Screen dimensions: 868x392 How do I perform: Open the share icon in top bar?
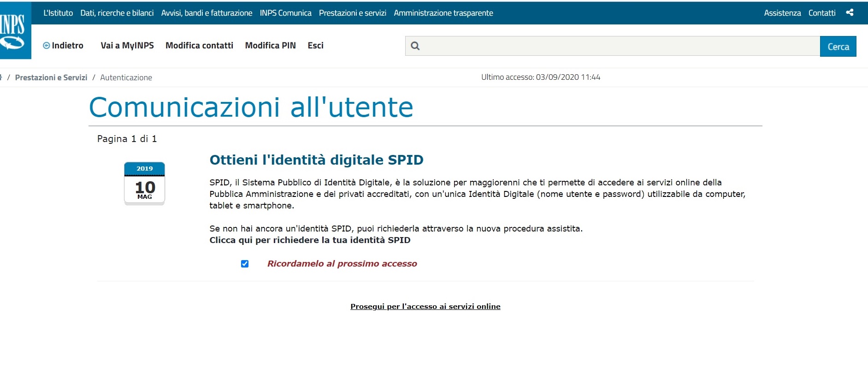[850, 12]
